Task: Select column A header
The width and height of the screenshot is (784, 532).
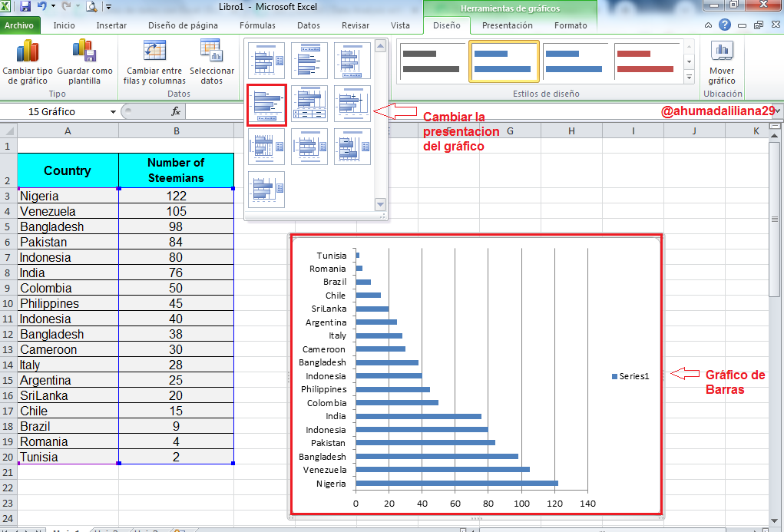Action: coord(68,131)
